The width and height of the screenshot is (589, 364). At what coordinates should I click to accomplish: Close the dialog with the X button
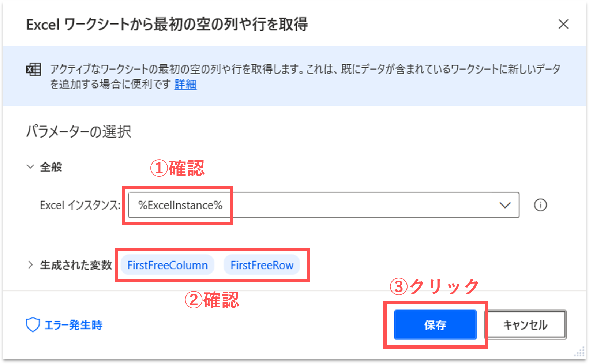click(563, 24)
